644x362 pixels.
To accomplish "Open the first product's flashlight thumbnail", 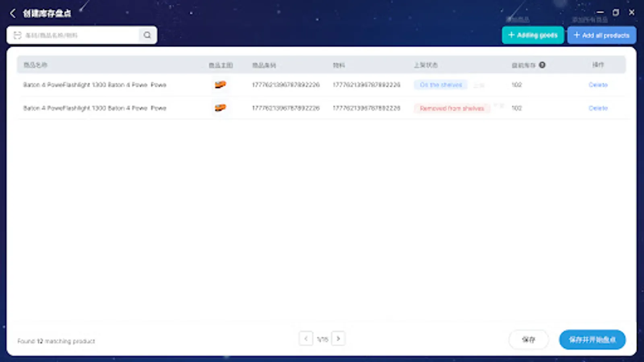I will pos(220,85).
